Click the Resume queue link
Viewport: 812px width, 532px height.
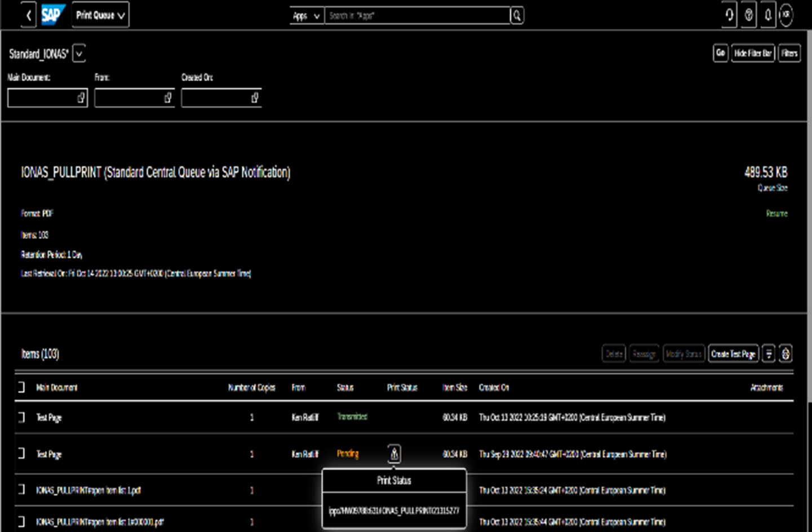776,214
